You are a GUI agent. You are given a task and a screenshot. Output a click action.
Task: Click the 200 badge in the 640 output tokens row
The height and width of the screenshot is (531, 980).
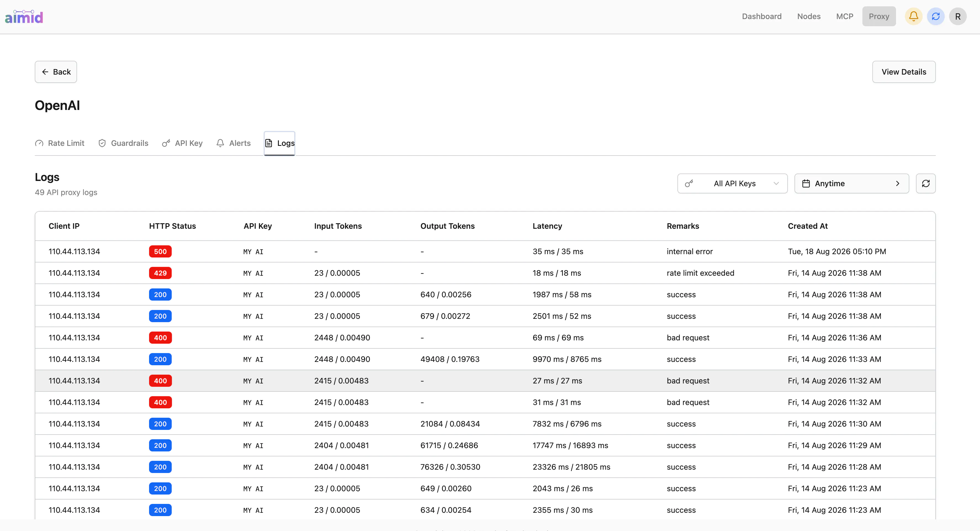160,295
